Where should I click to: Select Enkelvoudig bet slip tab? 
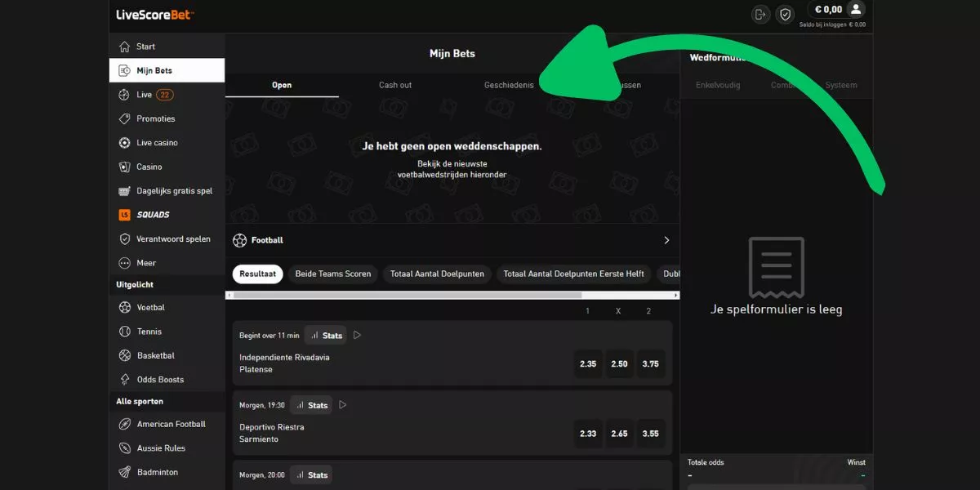pyautogui.click(x=718, y=85)
